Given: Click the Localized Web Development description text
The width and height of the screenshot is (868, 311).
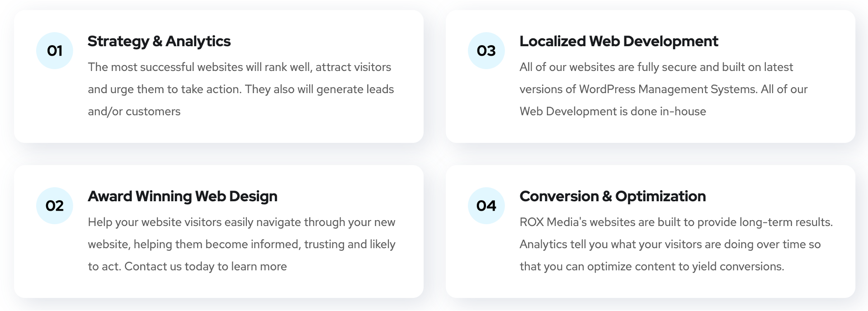Looking at the screenshot, I should (664, 89).
